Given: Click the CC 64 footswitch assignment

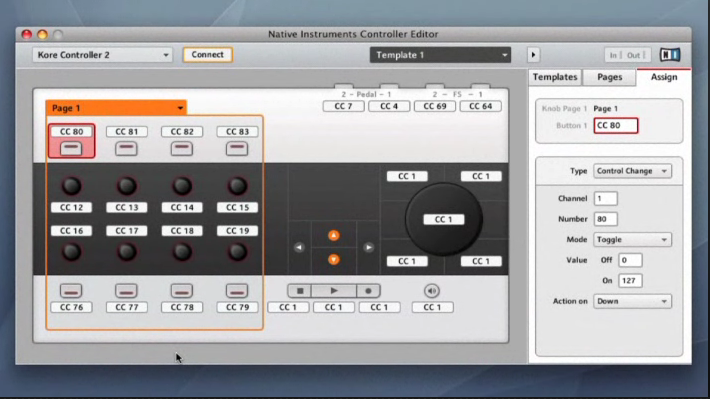Looking at the screenshot, I should pyautogui.click(x=480, y=106).
